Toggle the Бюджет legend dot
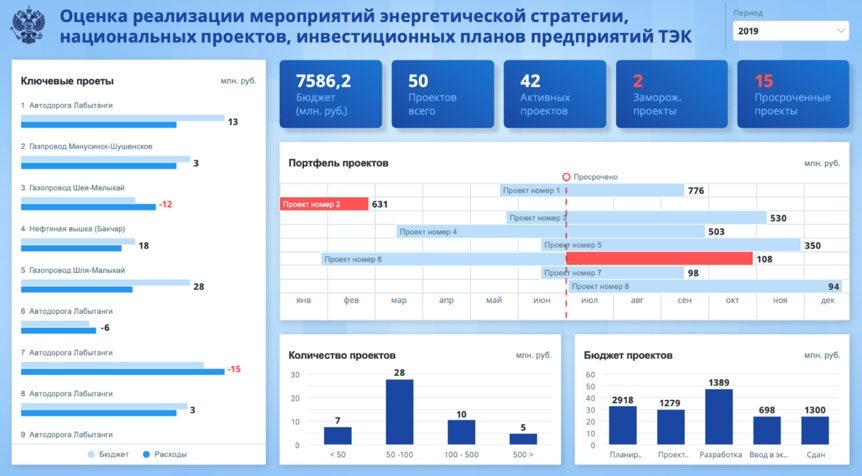 92,454
